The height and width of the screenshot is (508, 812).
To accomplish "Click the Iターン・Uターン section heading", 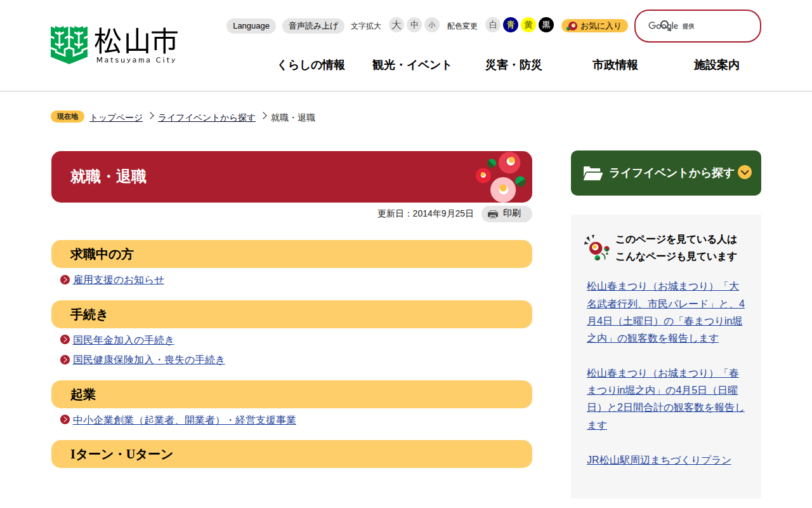I will [292, 454].
